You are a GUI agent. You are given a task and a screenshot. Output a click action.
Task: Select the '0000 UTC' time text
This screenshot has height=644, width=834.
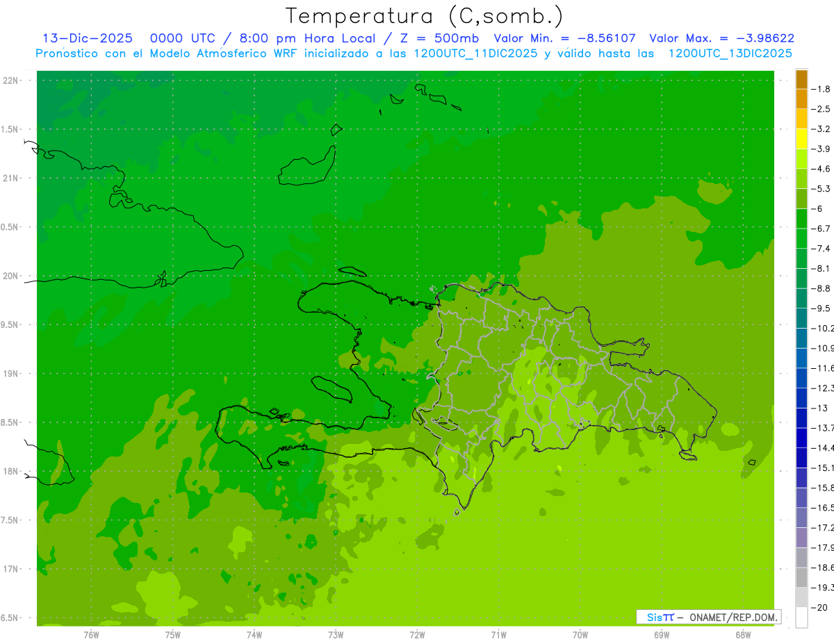[x=182, y=38]
